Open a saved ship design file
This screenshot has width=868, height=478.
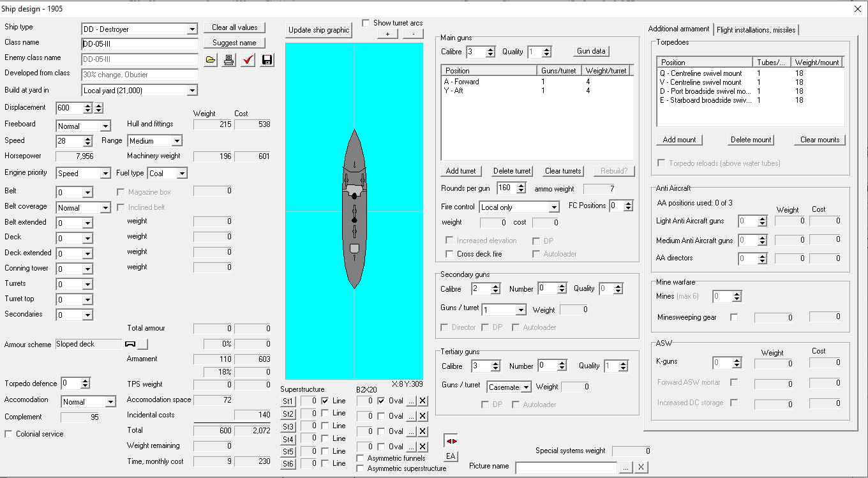click(211, 60)
